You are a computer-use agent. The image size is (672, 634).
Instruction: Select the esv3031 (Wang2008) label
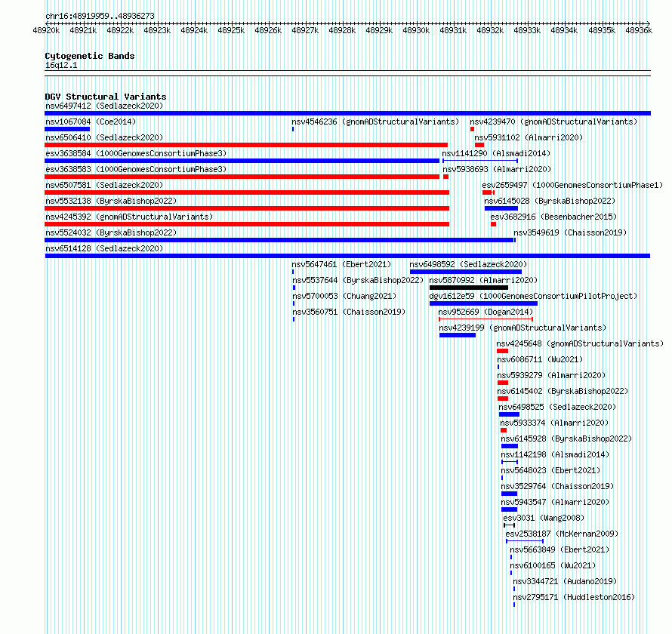coord(544,518)
